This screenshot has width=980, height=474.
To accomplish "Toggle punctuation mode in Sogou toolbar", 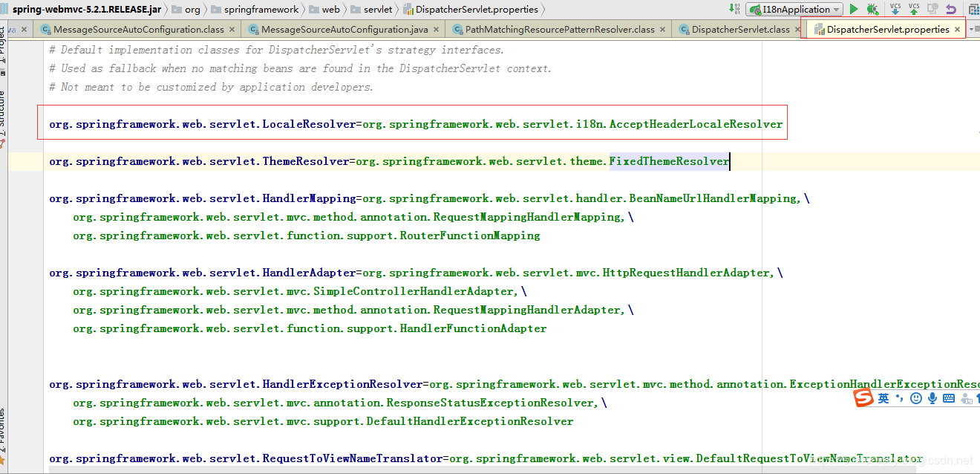I will coord(900,398).
